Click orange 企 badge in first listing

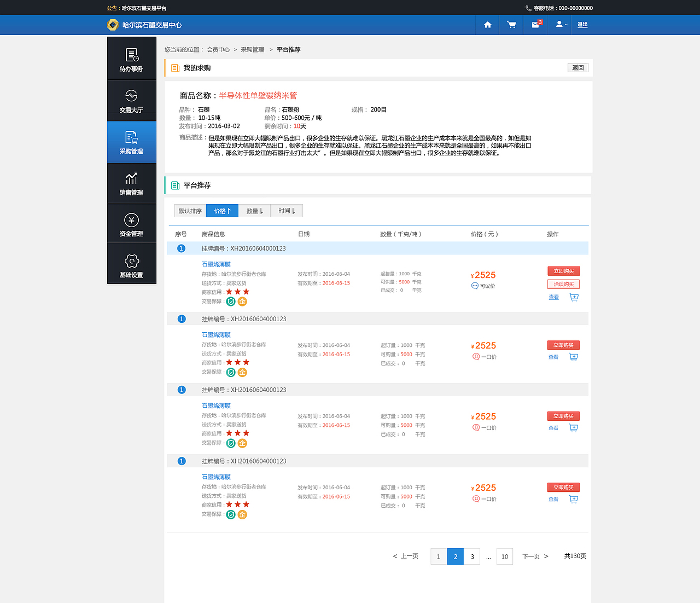coord(242,301)
